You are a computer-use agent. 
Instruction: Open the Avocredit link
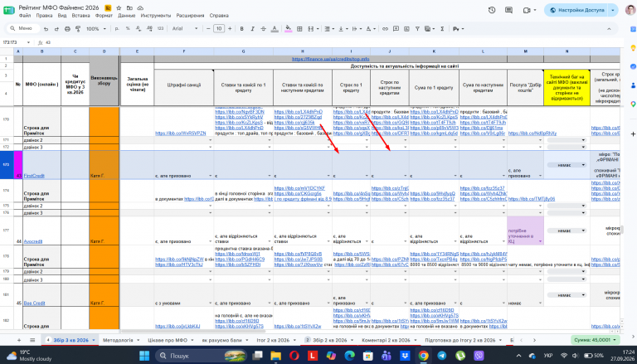33,241
